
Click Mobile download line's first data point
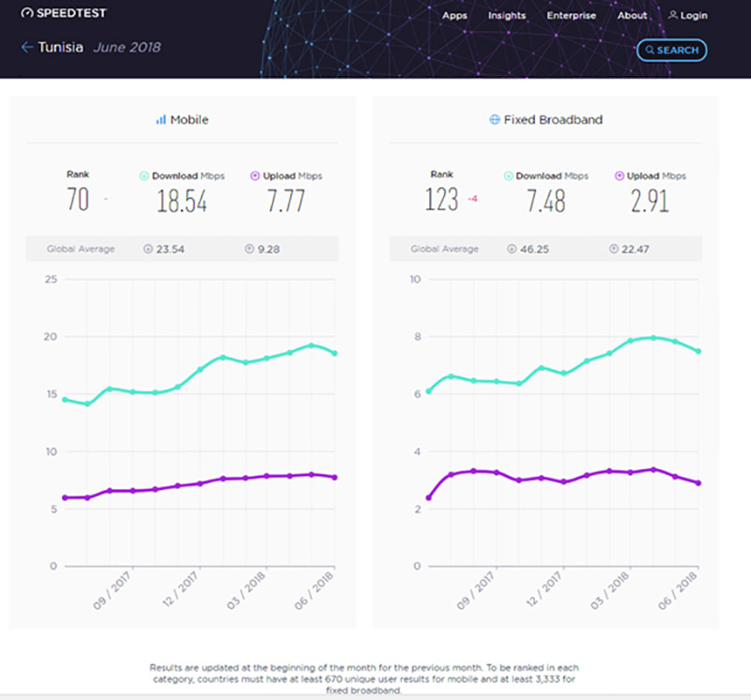click(x=65, y=400)
